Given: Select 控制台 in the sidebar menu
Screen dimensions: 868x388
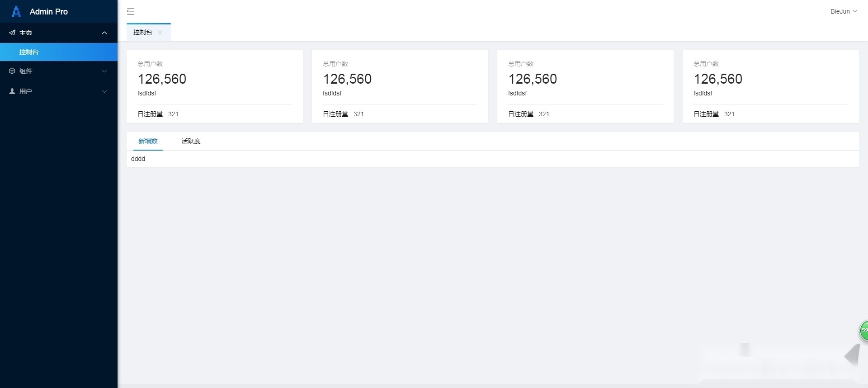Looking at the screenshot, I should point(29,52).
